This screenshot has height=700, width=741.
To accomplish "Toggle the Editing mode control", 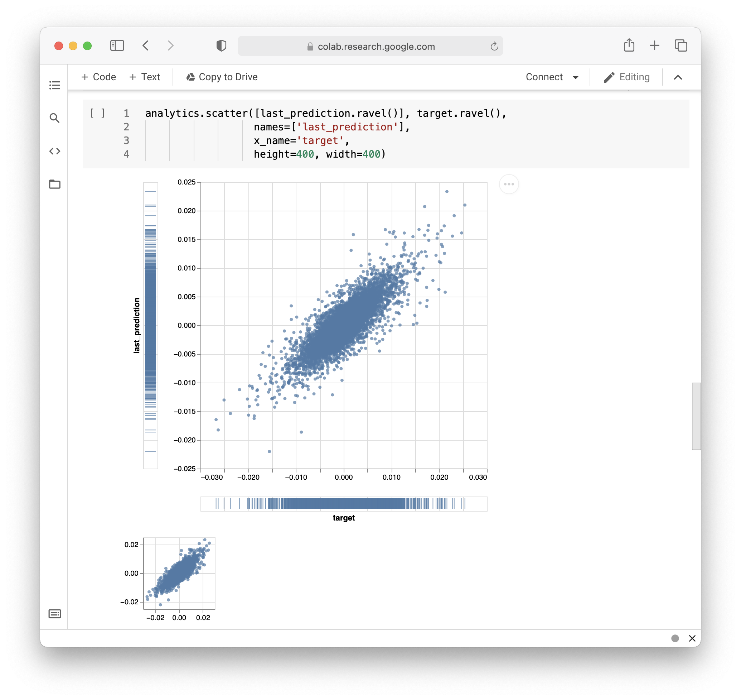I will (634, 77).
